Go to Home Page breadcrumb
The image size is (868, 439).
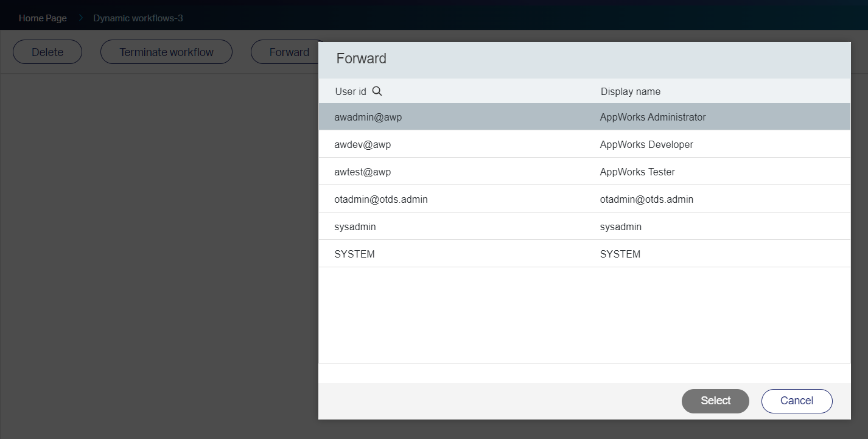click(x=43, y=18)
